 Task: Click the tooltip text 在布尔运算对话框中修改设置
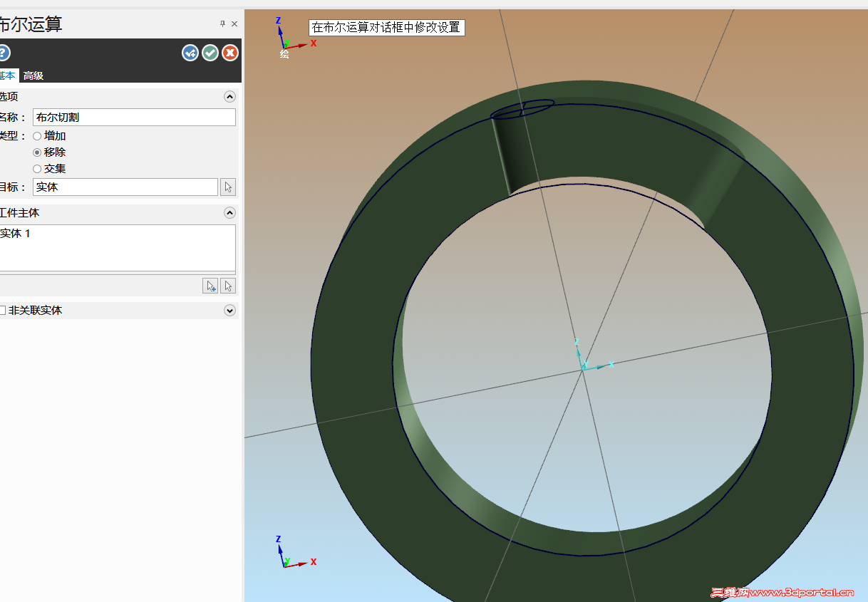click(x=386, y=28)
